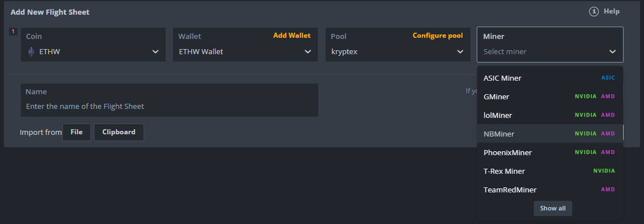Collapse the Select miner dropdown arrow
This screenshot has width=644, height=224.
(x=612, y=51)
